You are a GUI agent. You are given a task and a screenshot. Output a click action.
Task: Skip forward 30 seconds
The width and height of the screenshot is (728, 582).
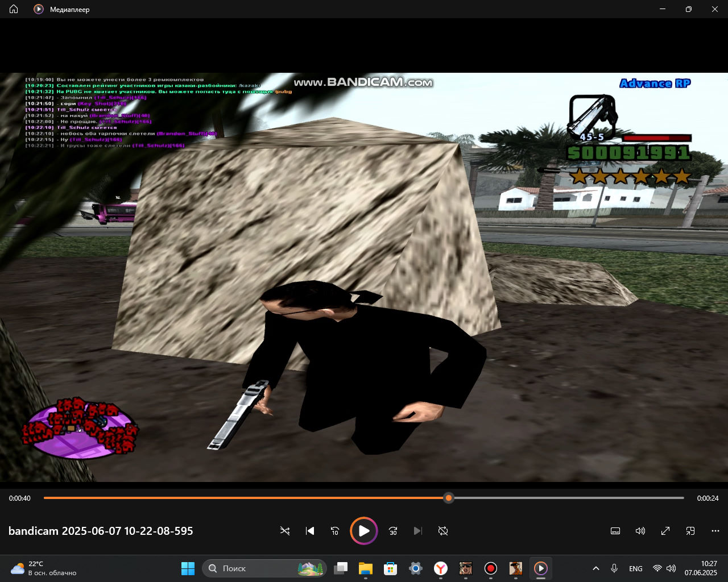(393, 531)
